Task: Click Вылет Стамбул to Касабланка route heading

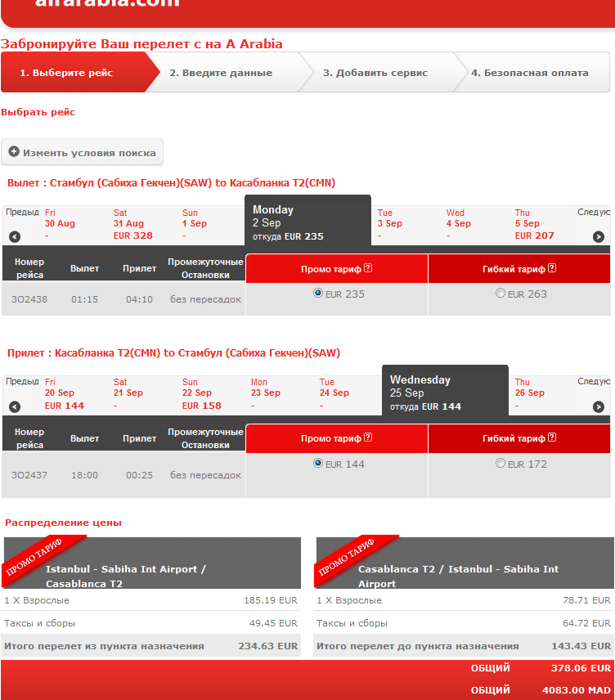Action: tap(171, 182)
